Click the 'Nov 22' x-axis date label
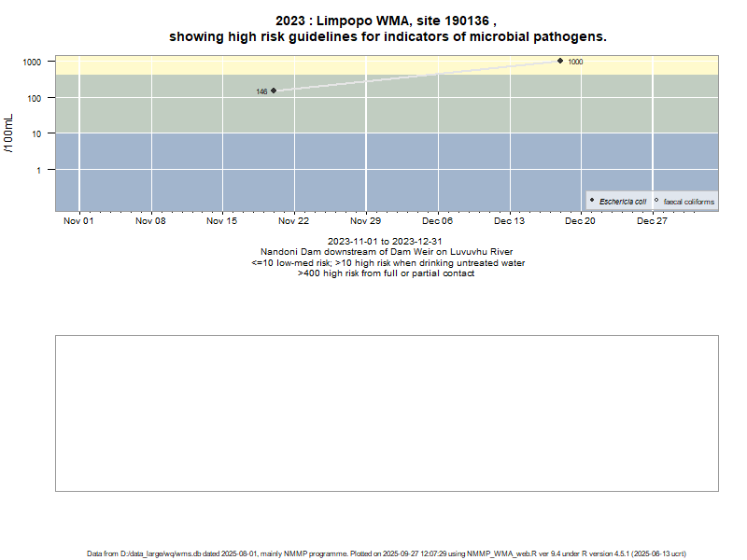 [294, 222]
